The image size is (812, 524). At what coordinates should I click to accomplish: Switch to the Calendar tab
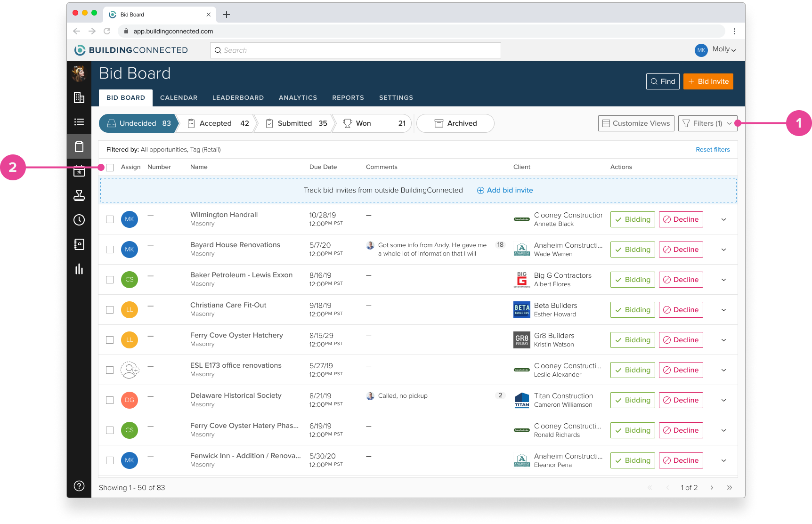[x=179, y=98]
